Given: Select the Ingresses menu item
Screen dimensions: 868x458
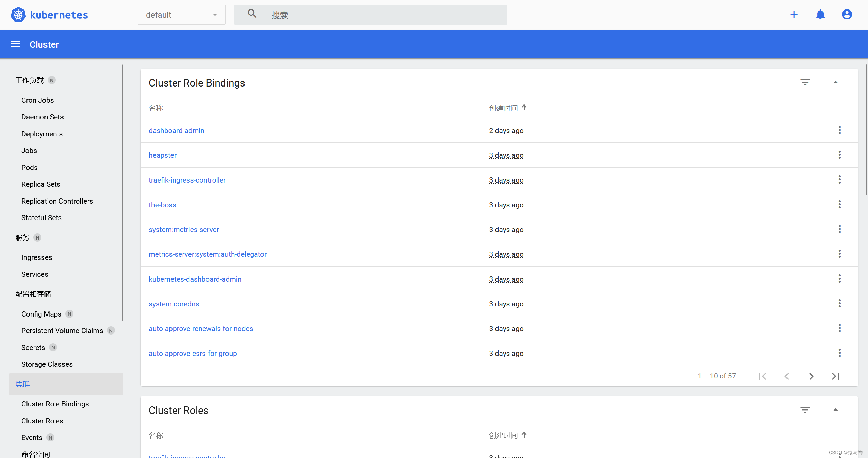Looking at the screenshot, I should coord(37,257).
